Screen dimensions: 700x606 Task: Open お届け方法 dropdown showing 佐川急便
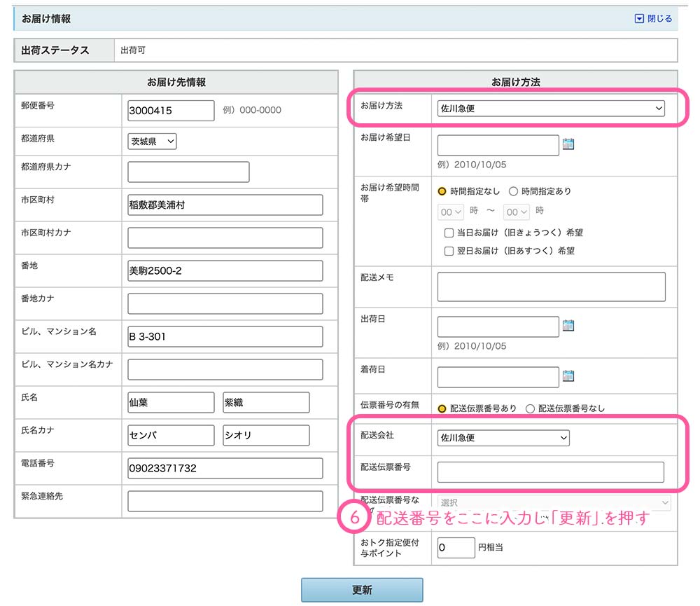tap(551, 109)
